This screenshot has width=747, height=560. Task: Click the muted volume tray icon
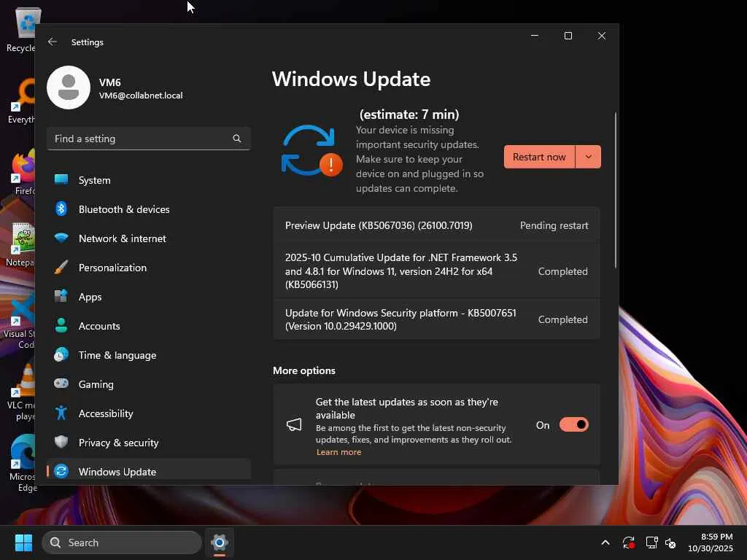click(x=670, y=542)
